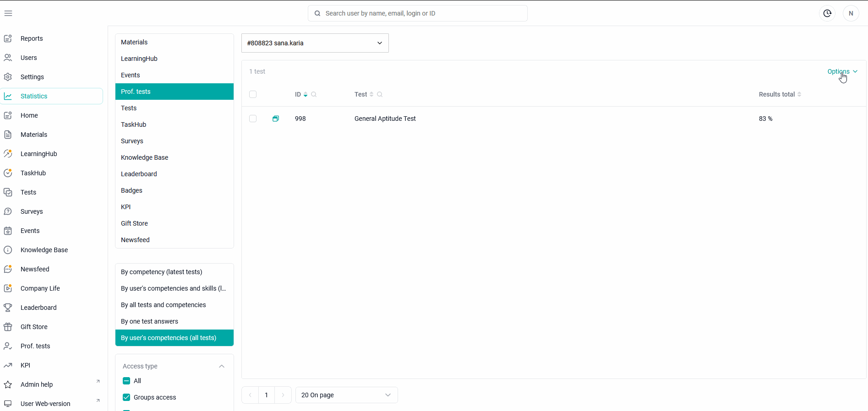Sort table by ID column arrows
868x411 pixels.
pyautogui.click(x=306, y=94)
